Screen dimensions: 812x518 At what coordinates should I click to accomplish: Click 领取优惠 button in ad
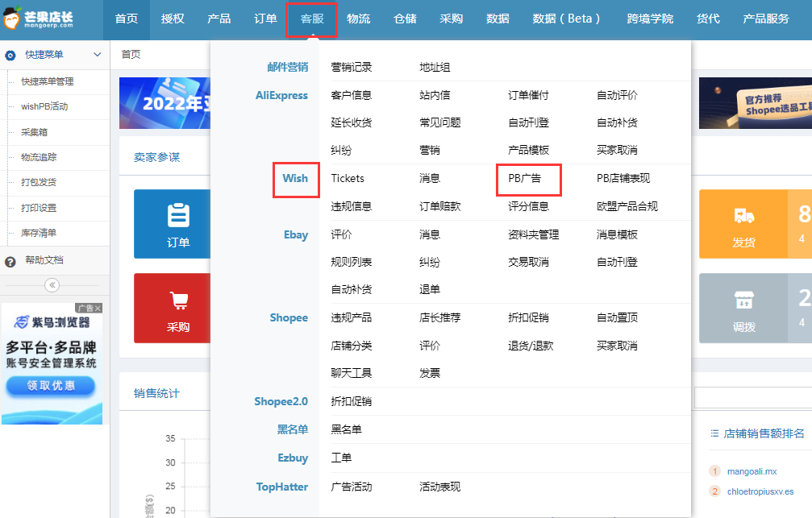51,386
